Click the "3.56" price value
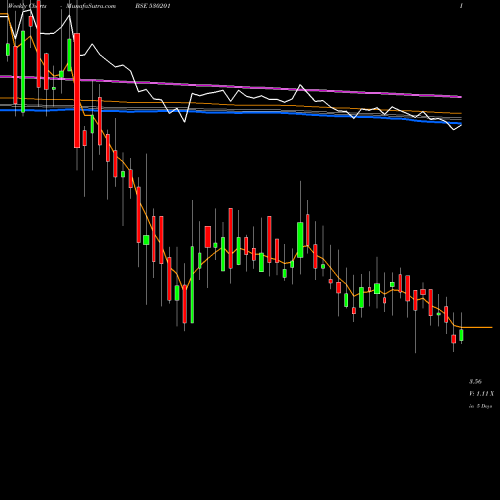Viewport: 500px width, 500px height. tap(475, 382)
